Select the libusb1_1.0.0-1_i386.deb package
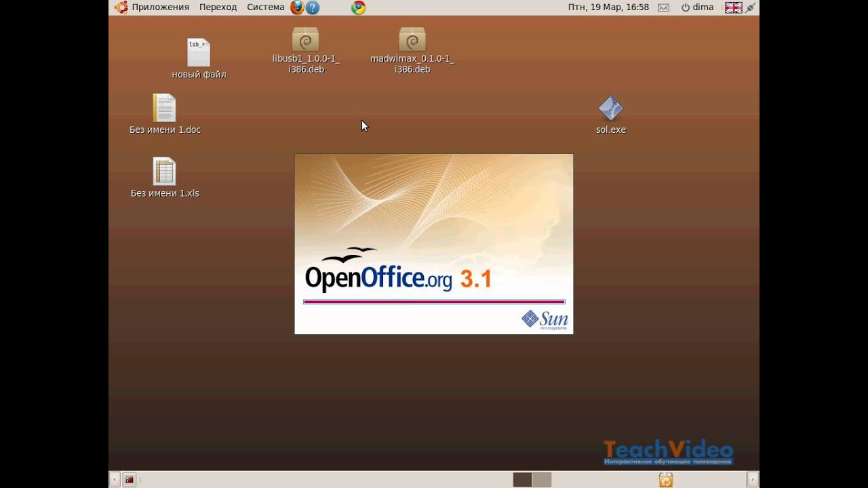Image resolution: width=868 pixels, height=488 pixels. tap(306, 51)
